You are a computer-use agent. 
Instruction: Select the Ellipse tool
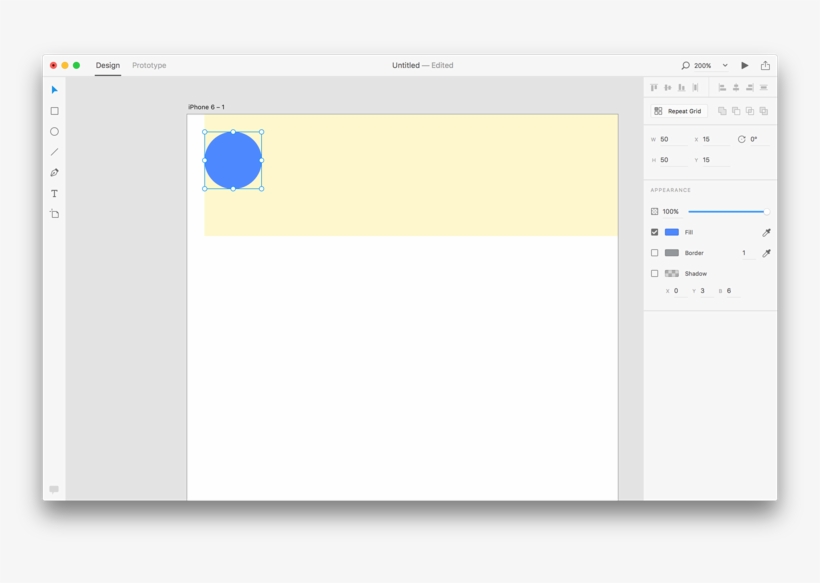pos(54,131)
